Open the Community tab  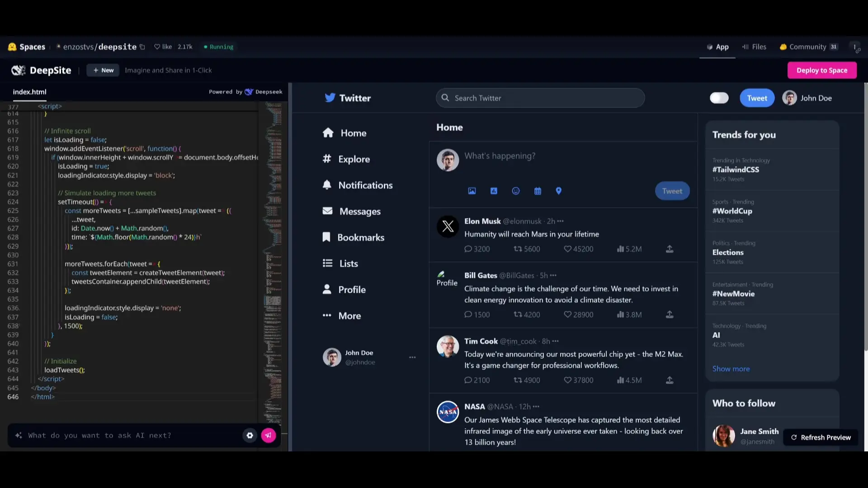[809, 47]
